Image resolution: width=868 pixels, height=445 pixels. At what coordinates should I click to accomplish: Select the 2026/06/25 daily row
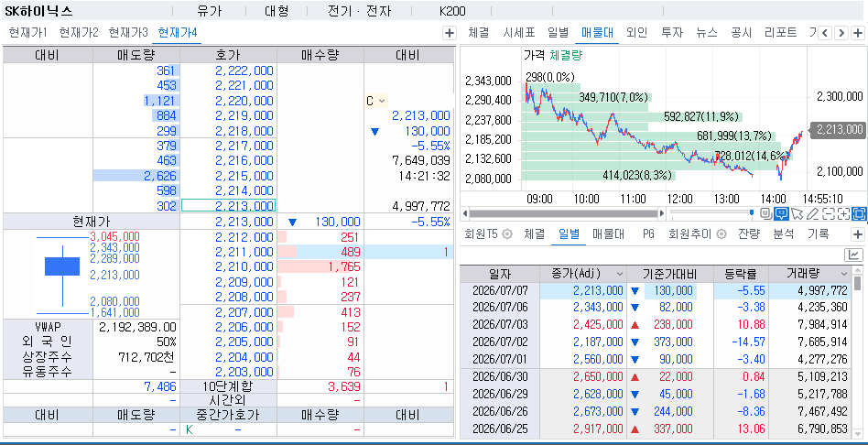pyautogui.click(x=656, y=429)
